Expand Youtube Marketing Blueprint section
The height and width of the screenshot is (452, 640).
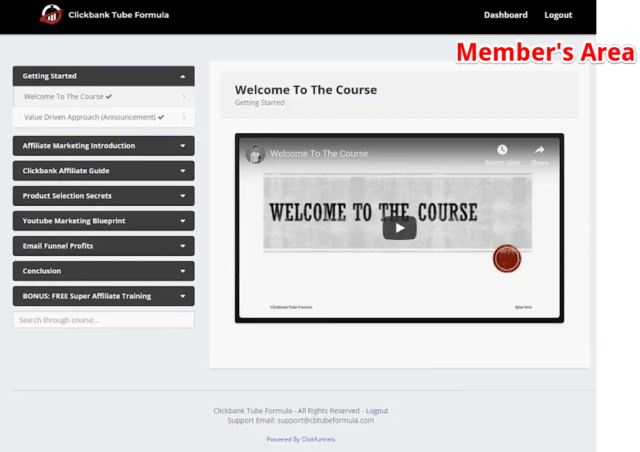(104, 221)
